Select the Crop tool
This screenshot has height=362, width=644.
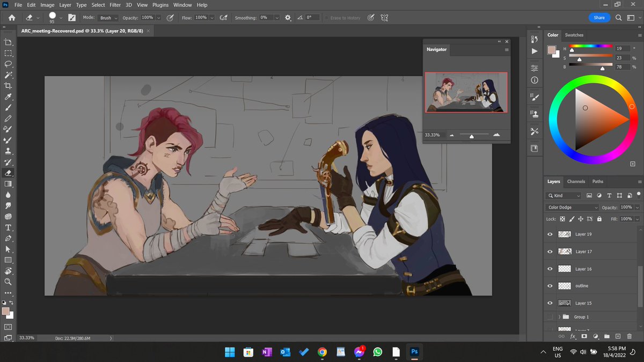click(x=8, y=86)
